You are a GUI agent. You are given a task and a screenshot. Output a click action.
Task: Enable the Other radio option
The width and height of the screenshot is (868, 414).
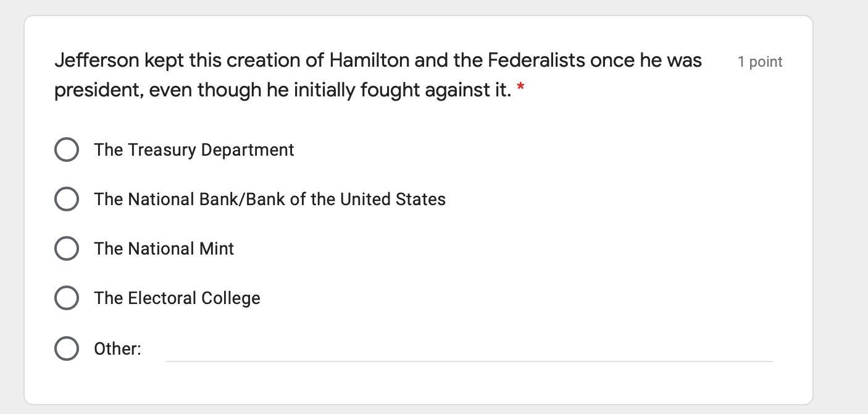click(67, 349)
